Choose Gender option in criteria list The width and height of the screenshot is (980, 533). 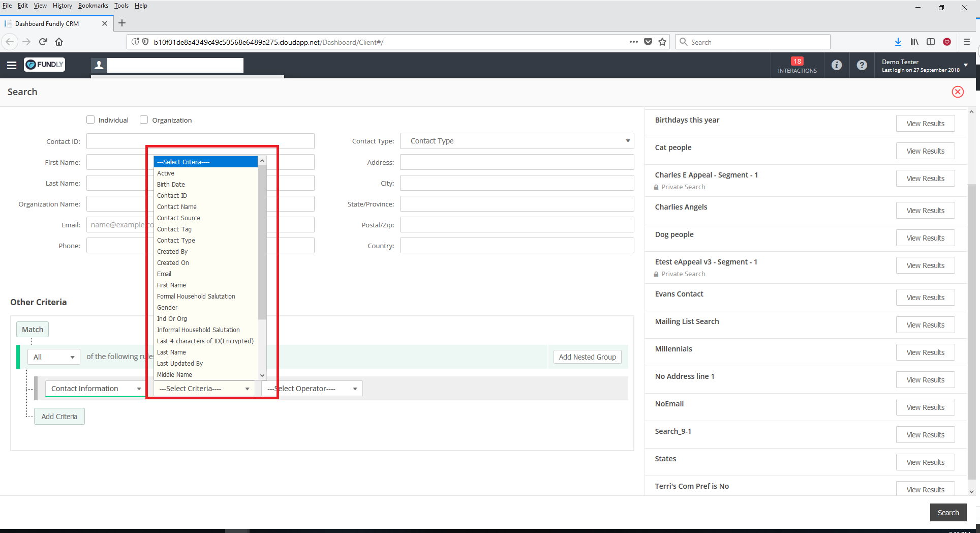pos(167,308)
